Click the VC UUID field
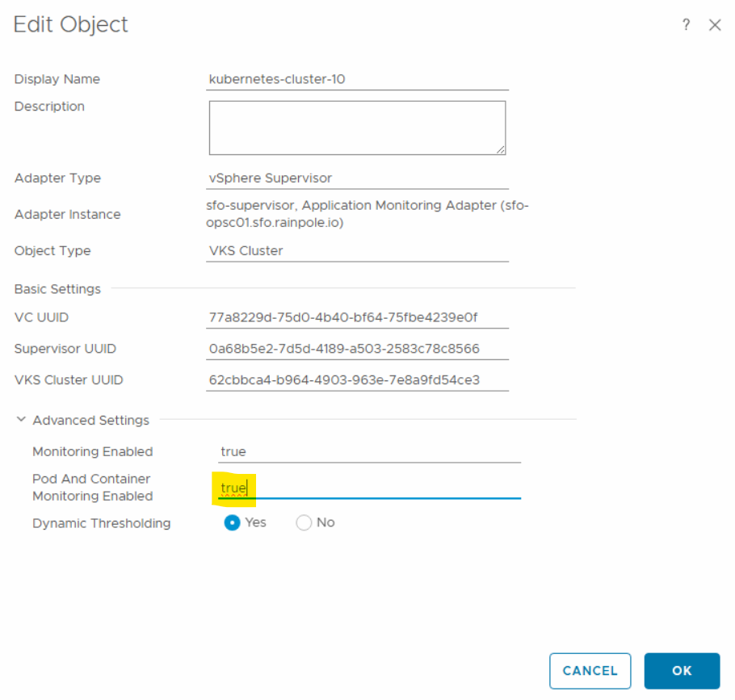This screenshot has height=700, width=735. coord(357,317)
